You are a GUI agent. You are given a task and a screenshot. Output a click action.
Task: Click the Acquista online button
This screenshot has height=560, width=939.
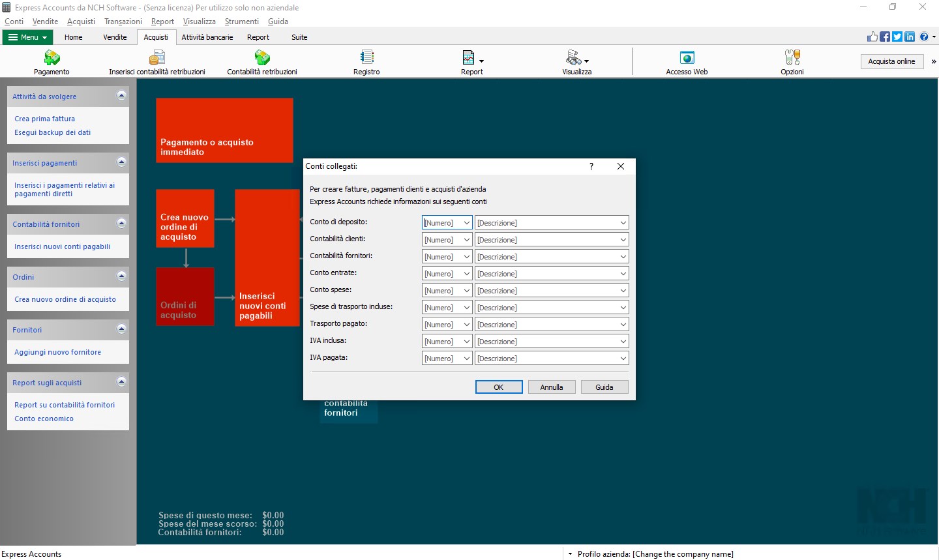click(891, 61)
